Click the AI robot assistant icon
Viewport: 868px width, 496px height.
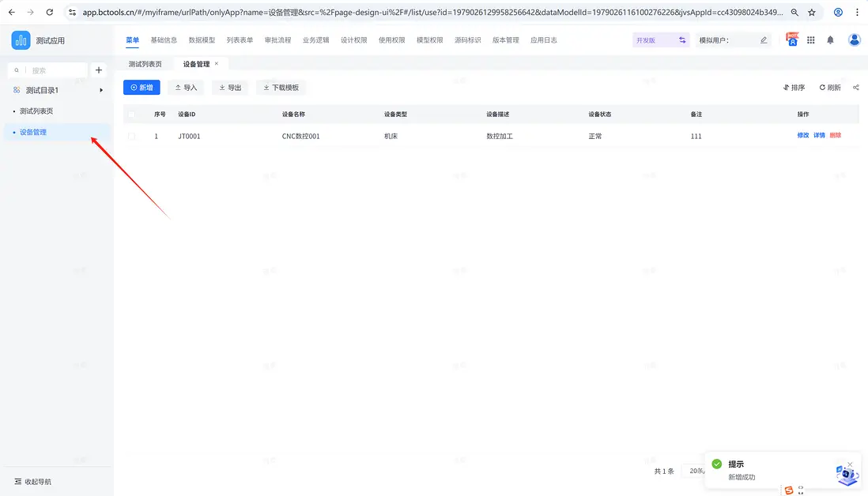(x=847, y=475)
